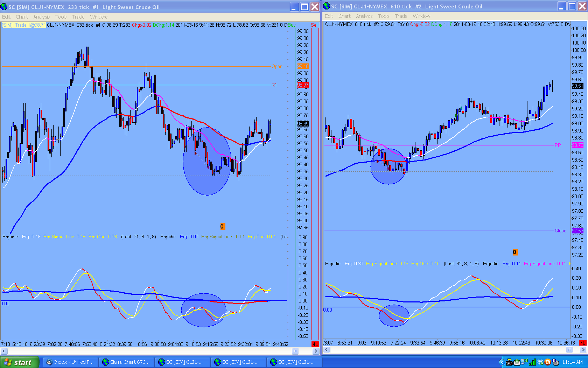588x368 pixels.
Task: Click black 99.51 last price tag
Action: [x=577, y=86]
